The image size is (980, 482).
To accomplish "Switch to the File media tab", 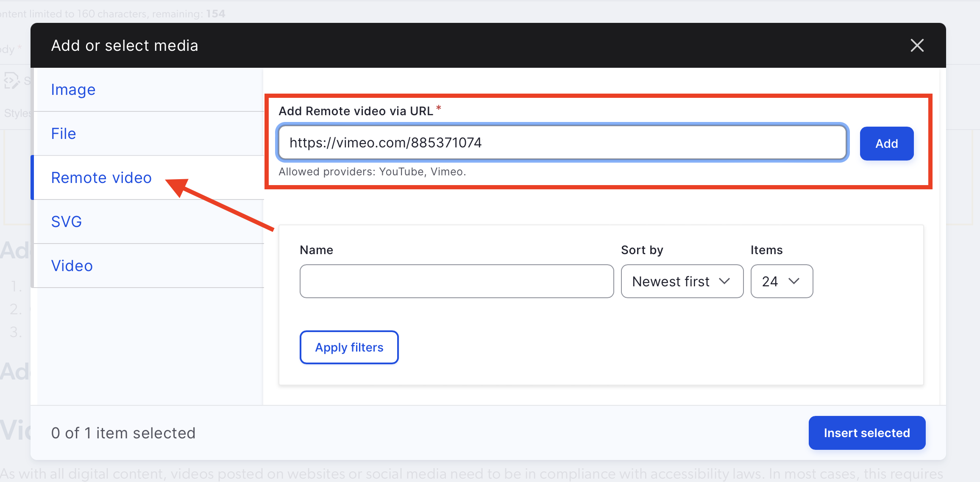I will point(148,134).
